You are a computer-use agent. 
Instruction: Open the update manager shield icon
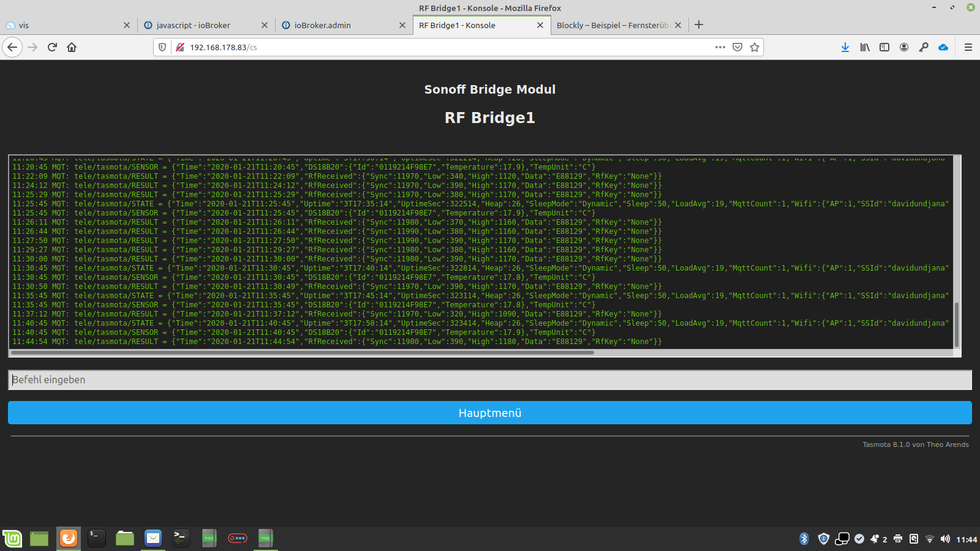(x=824, y=539)
